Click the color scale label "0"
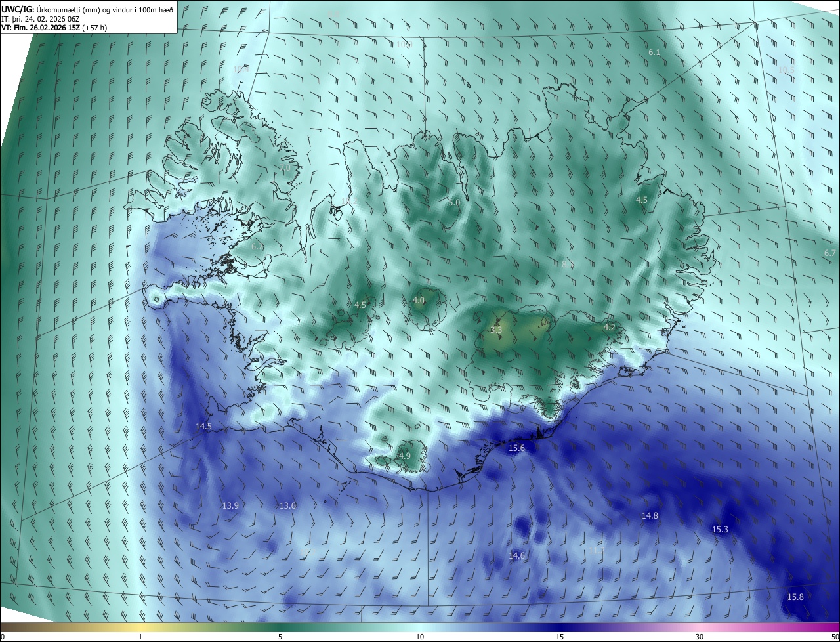Screen dimensions: 840x642 3,637
